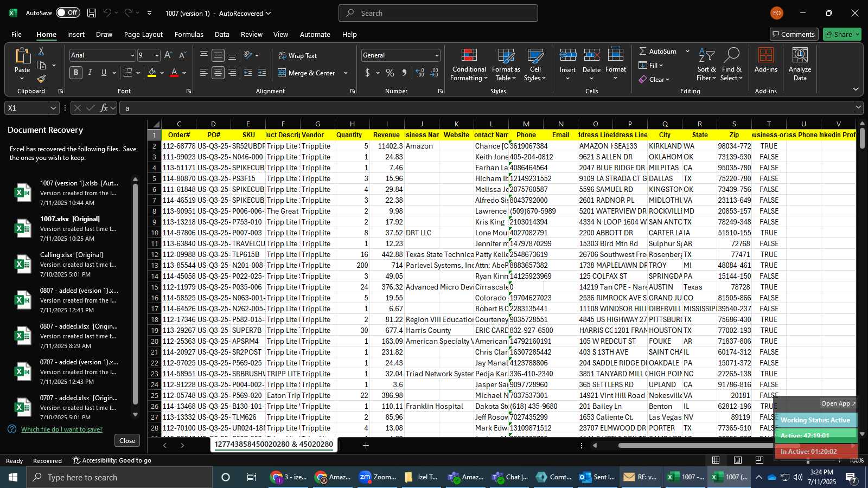
Task: Toggle Underline formatting
Action: pos(104,73)
